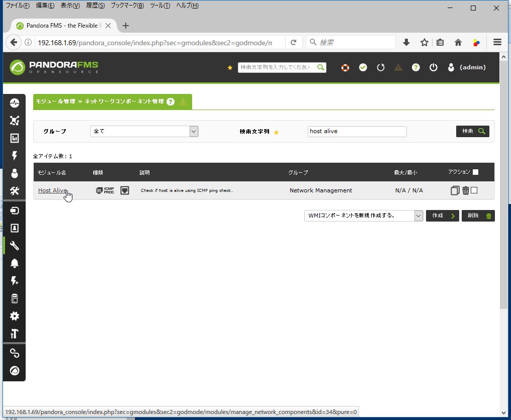Click the favorite star icon beside header search
This screenshot has height=420, width=511.
pos(230,68)
